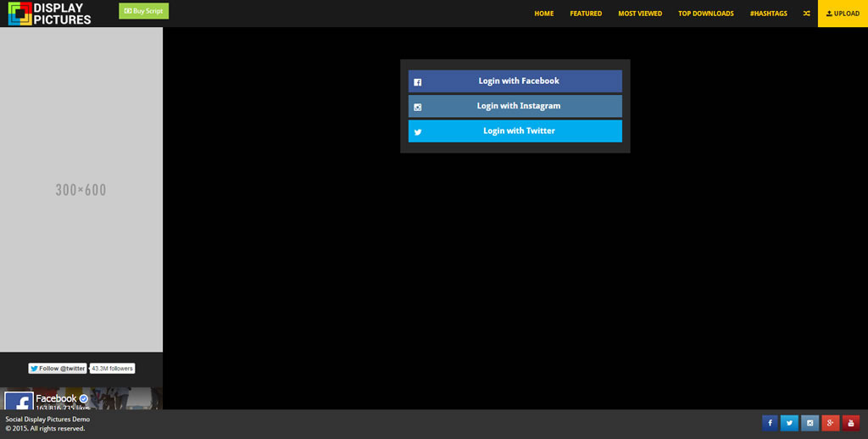Click the yellow UPLOAD button
The height and width of the screenshot is (439, 868).
[843, 14]
